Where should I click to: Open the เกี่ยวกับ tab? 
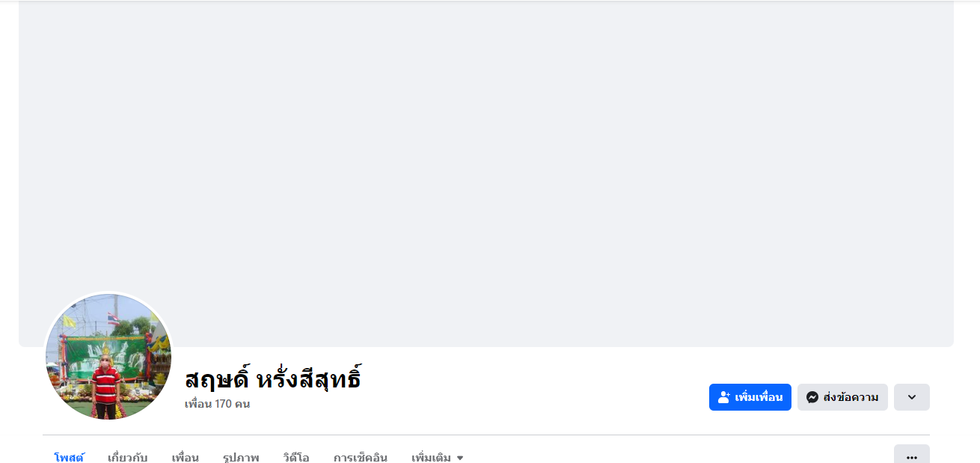coord(127,456)
